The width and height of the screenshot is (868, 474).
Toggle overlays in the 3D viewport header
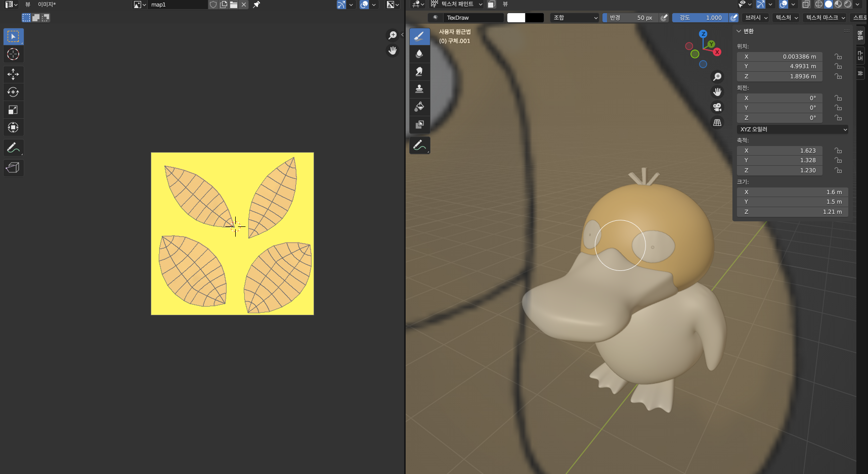(x=784, y=5)
